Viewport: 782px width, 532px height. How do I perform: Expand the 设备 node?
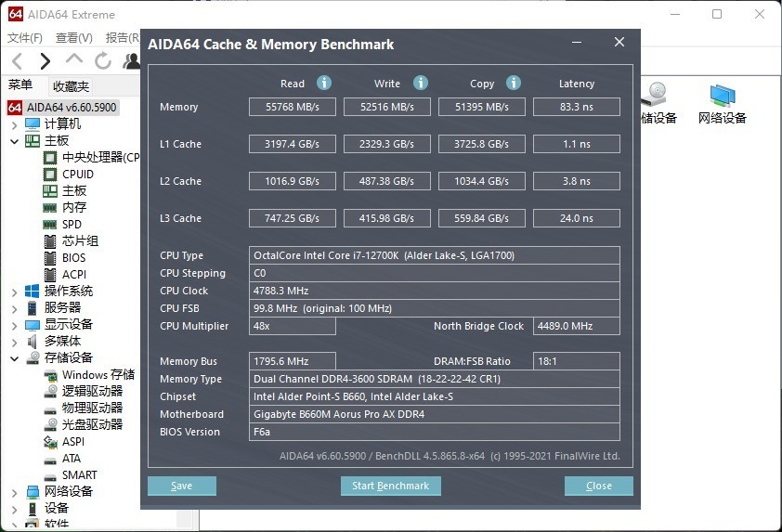pyautogui.click(x=15, y=510)
